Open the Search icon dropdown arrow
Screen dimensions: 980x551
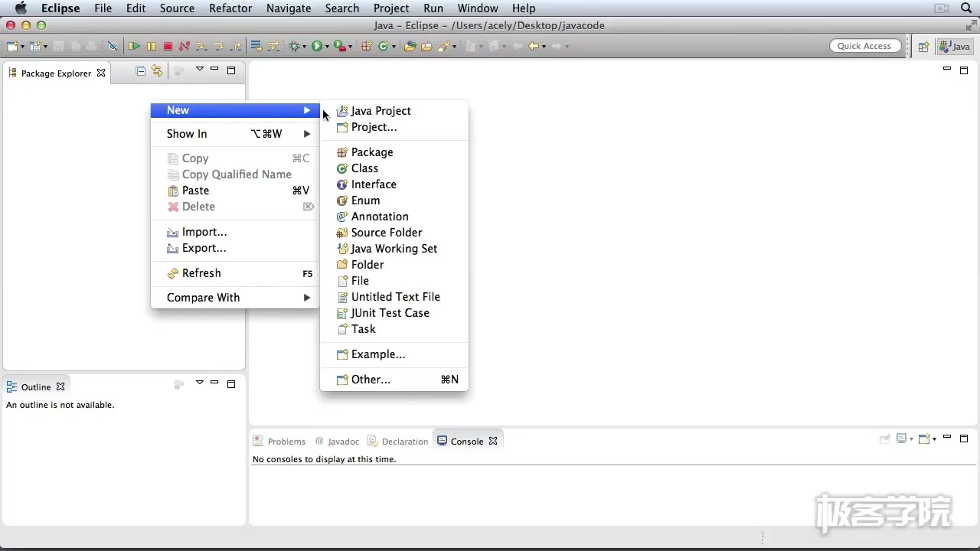point(454,47)
